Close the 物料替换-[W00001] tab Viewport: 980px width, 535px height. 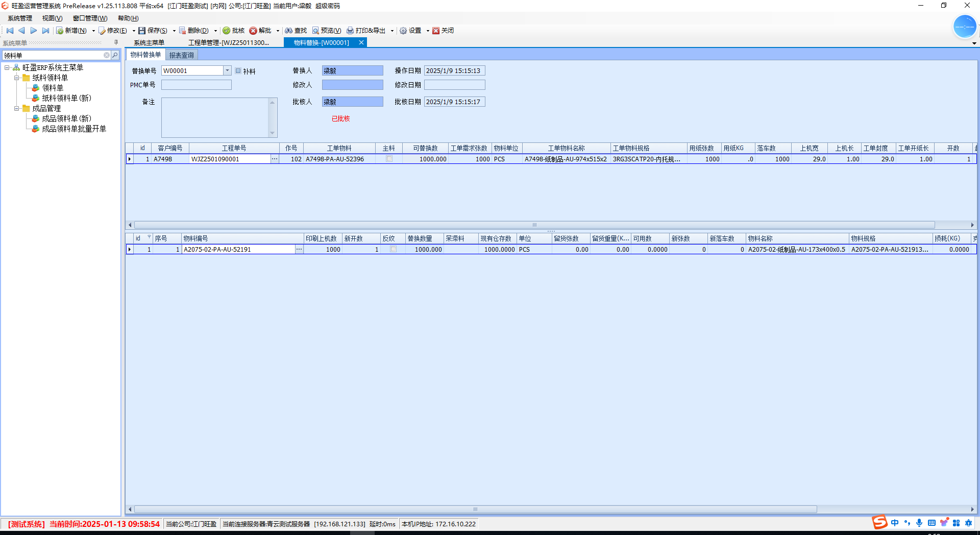361,43
